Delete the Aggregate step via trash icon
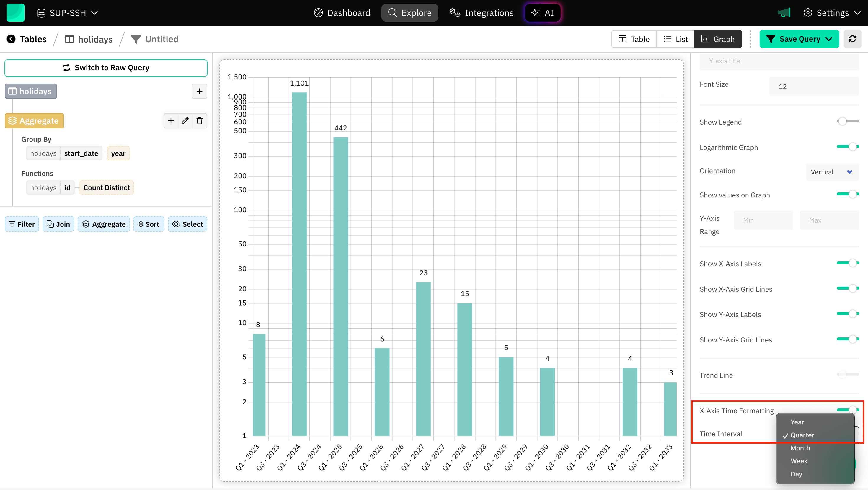The height and width of the screenshot is (490, 868). 200,120
